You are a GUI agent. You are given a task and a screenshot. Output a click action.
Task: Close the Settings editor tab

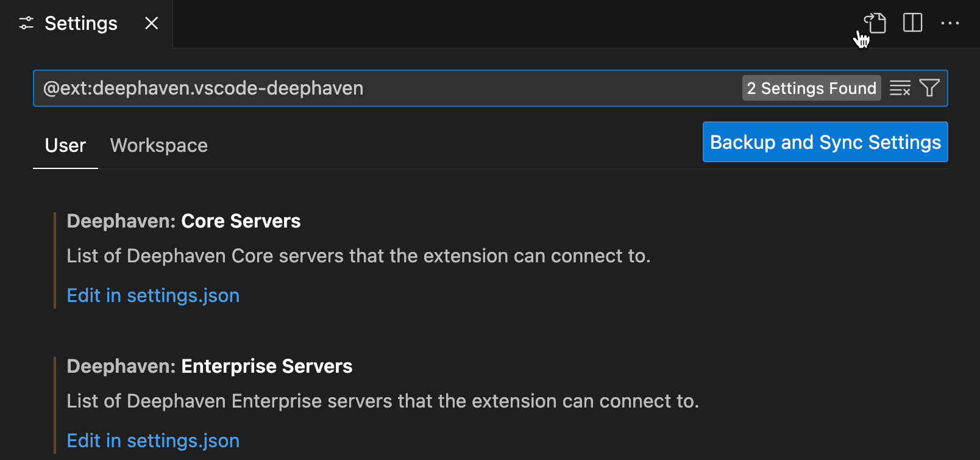[x=152, y=23]
